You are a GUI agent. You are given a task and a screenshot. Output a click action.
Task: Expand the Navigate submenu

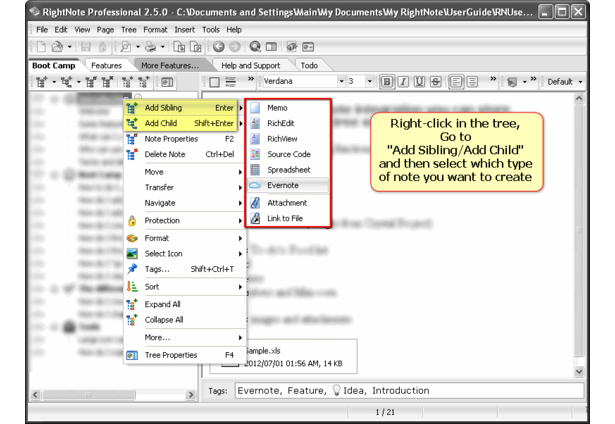(184, 203)
